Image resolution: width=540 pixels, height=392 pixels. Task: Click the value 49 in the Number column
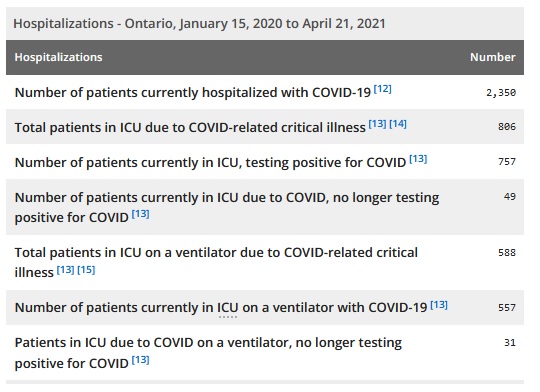(510, 197)
